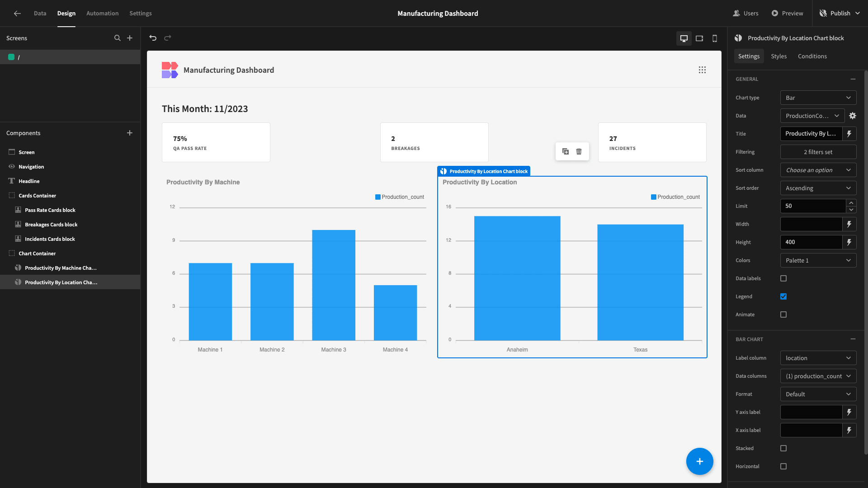Add a new component with plus icon
The height and width of the screenshot is (488, 868).
(x=130, y=133)
